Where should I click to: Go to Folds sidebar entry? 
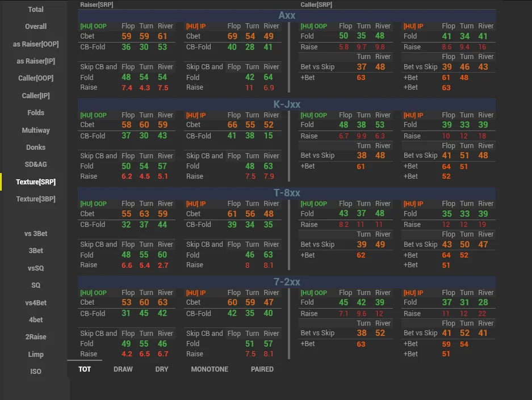tap(36, 112)
